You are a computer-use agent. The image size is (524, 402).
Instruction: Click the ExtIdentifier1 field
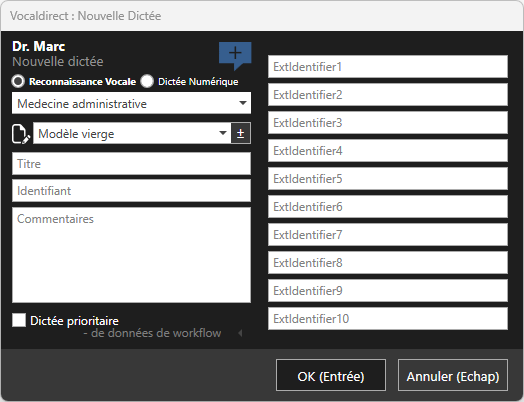[x=388, y=67]
